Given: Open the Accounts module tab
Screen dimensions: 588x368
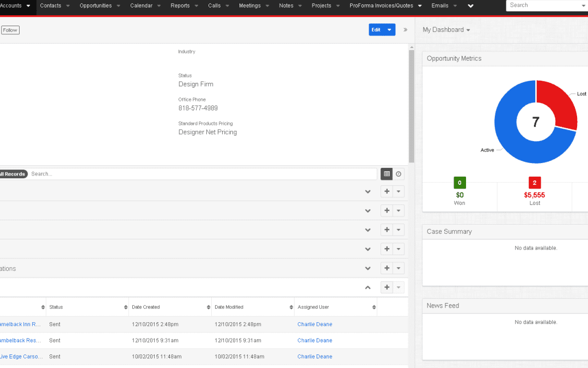Looking at the screenshot, I should 10,5.
